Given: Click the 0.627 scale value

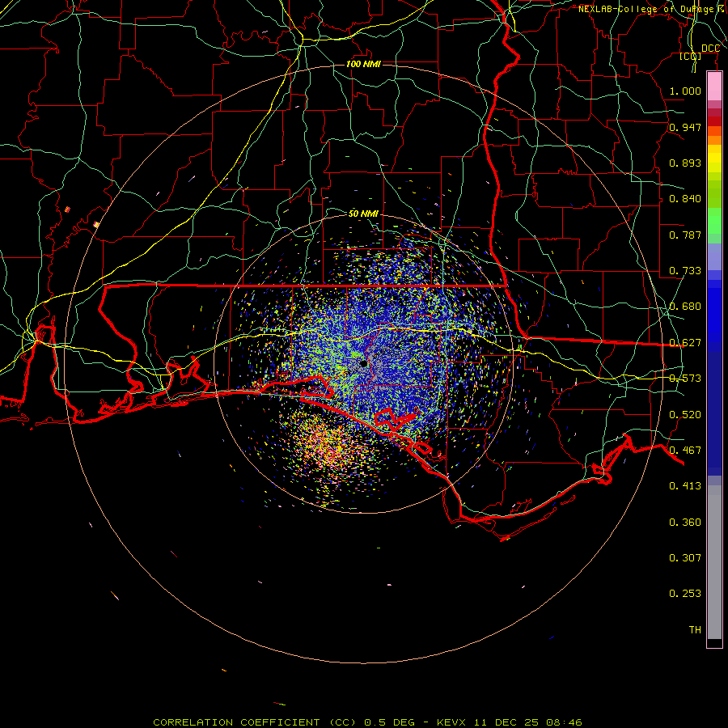Looking at the screenshot, I should pos(685,343).
